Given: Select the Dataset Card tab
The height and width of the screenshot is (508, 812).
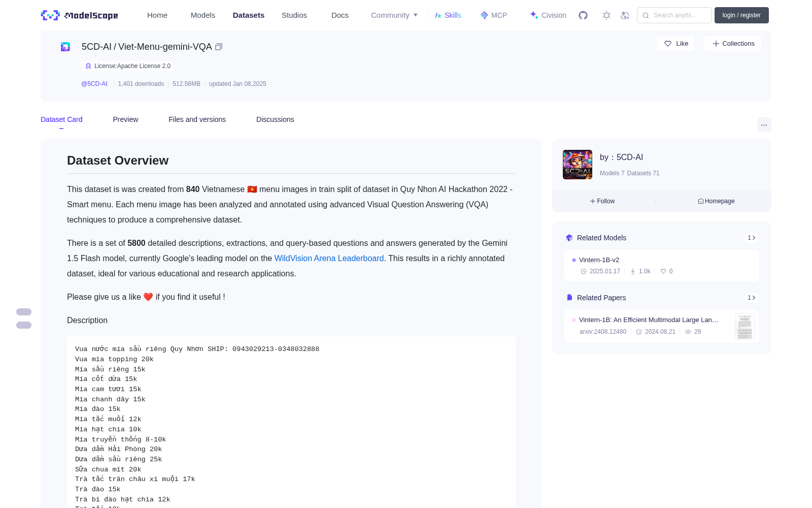Looking at the screenshot, I should (61, 119).
